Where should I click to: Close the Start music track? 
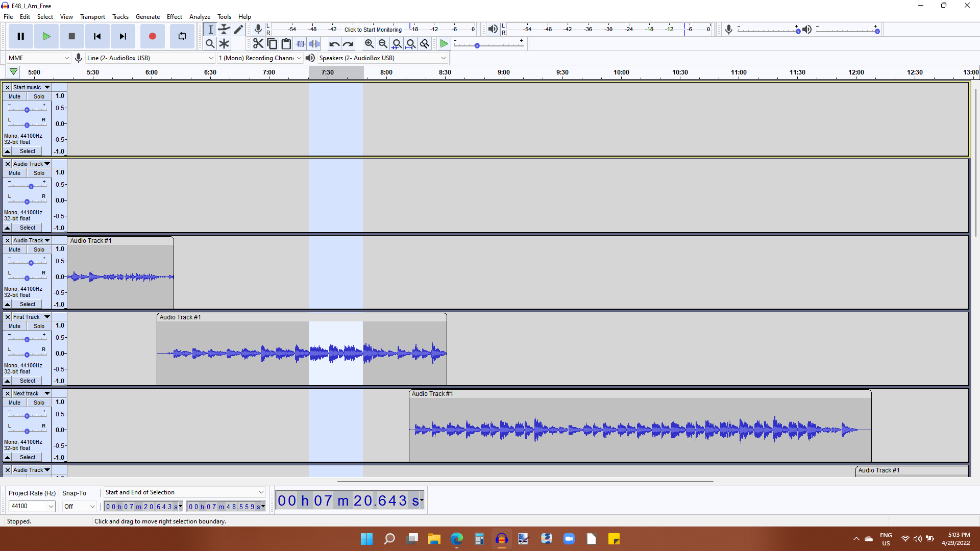8,87
